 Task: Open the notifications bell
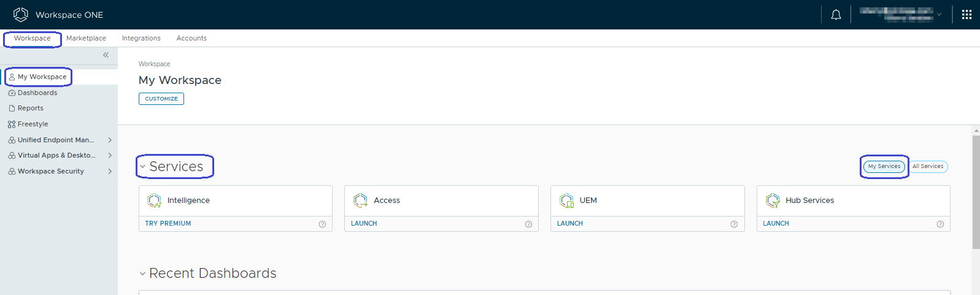coord(836,15)
